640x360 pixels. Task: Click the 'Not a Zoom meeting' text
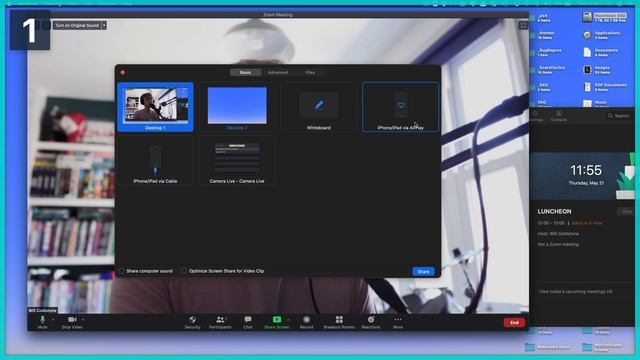(x=558, y=244)
